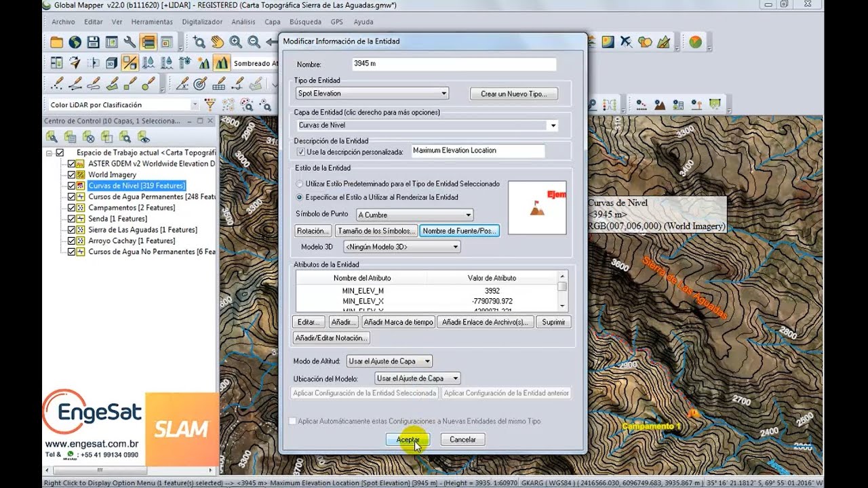Click the layer visibility eye icon in Control Center

click(x=143, y=137)
